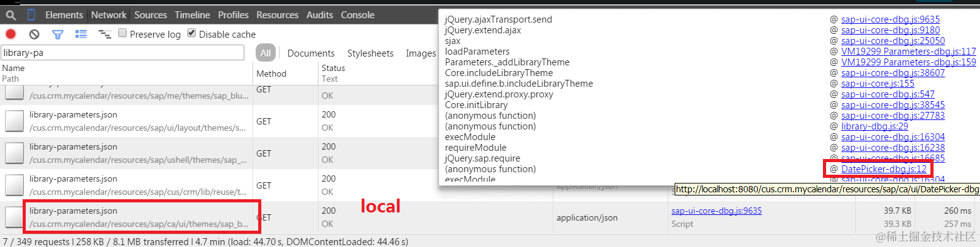
Task: Open sap-ui-core-dbg.js:9180 link
Action: (x=890, y=30)
